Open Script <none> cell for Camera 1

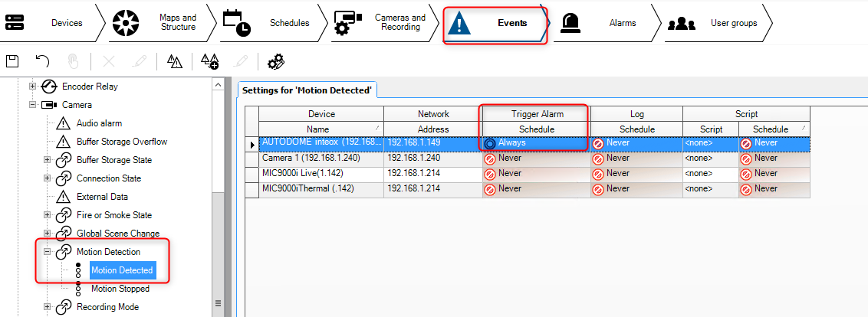(x=711, y=158)
